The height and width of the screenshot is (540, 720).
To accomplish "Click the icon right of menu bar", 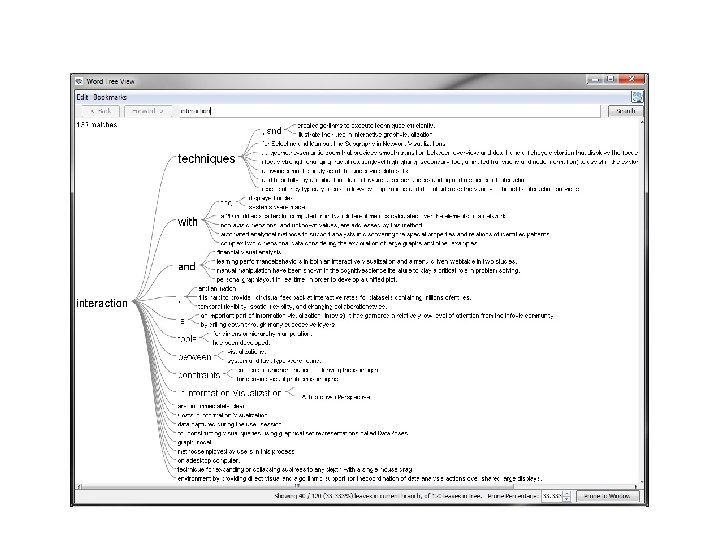I will click(637, 97).
